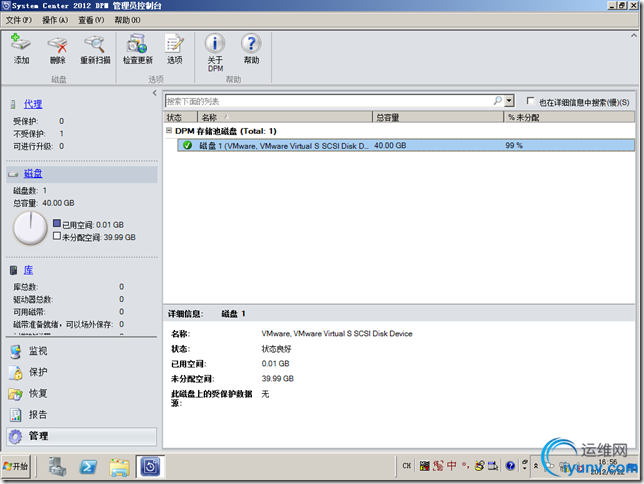Image resolution: width=644 pixels, height=484 pixels.
Task: Open the 保护 (Protection) workspace
Action: click(38, 372)
